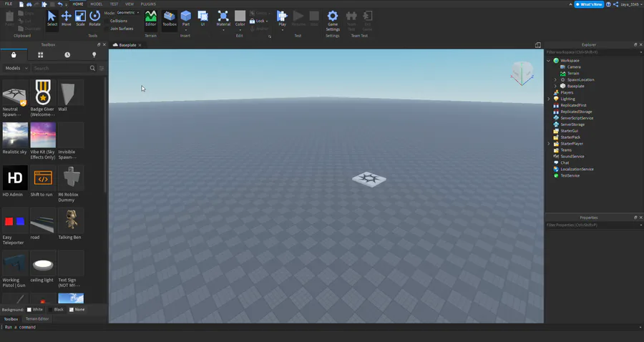The width and height of the screenshot is (644, 342).
Task: Enable the Collisions checkbox
Action: click(107, 21)
